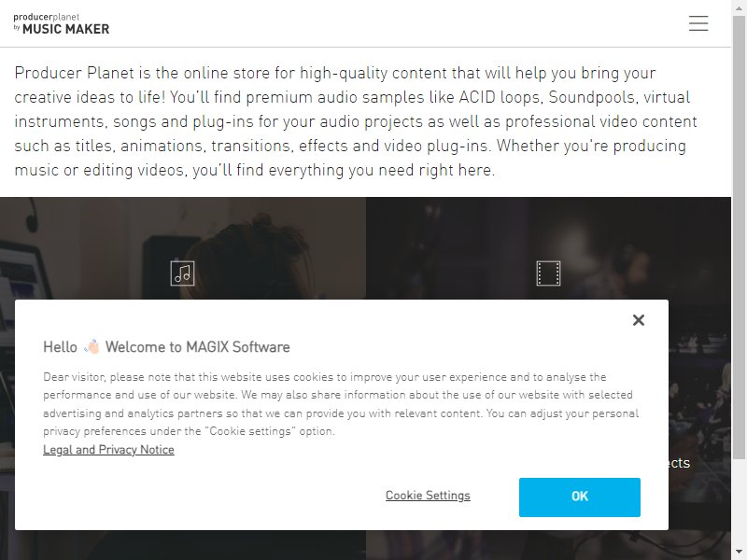747x560 pixels.
Task: Accept cookies with the OK button
Action: pyautogui.click(x=579, y=497)
